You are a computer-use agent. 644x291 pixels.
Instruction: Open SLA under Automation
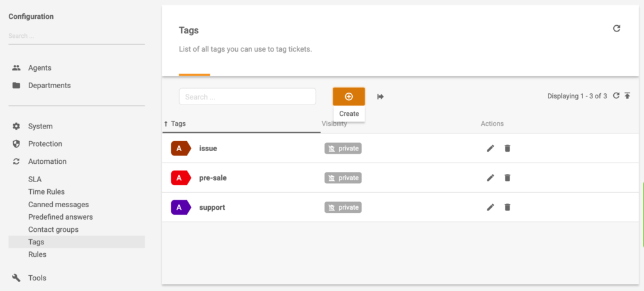35,180
